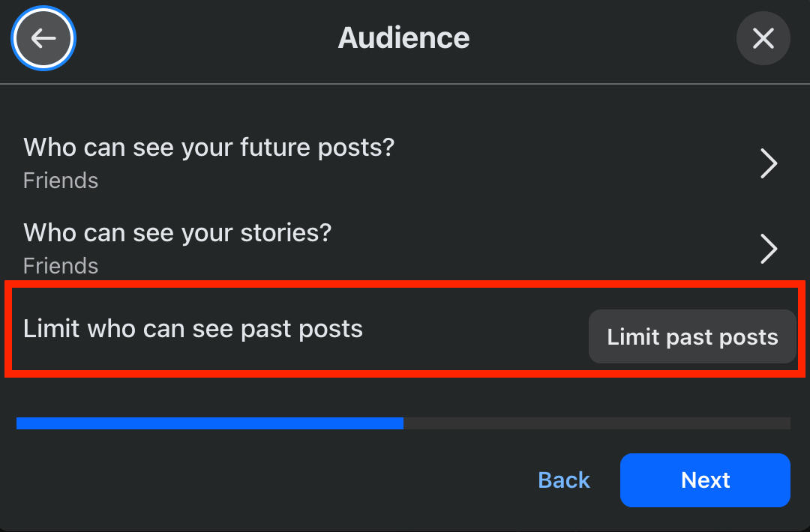Click the divider line below Audience header
The width and height of the screenshot is (810, 532).
405,83
